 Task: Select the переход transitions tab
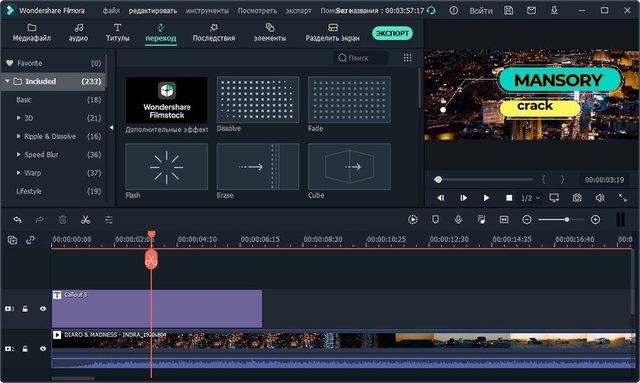click(x=161, y=33)
